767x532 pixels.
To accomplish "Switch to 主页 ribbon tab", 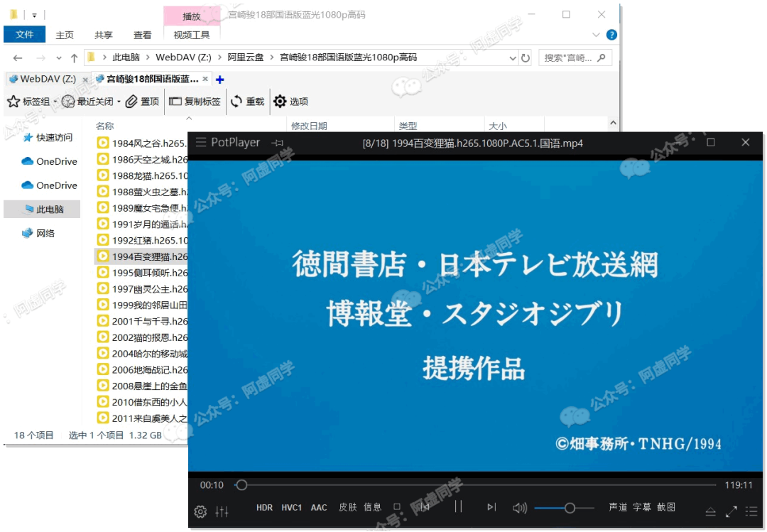I will click(65, 35).
